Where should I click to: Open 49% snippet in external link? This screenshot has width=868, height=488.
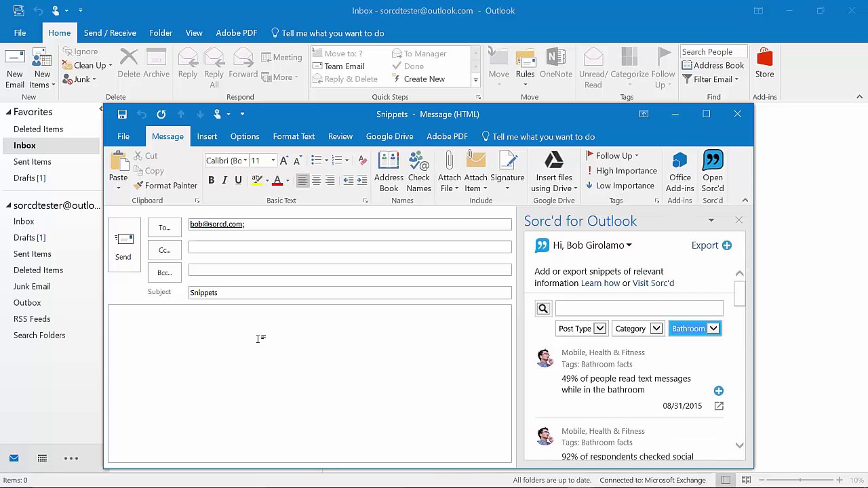point(719,406)
